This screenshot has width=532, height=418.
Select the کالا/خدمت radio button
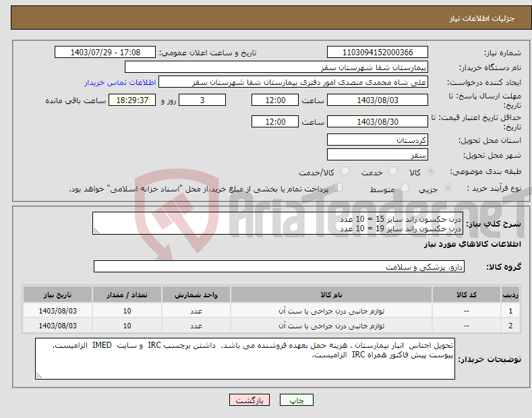pos(345,171)
